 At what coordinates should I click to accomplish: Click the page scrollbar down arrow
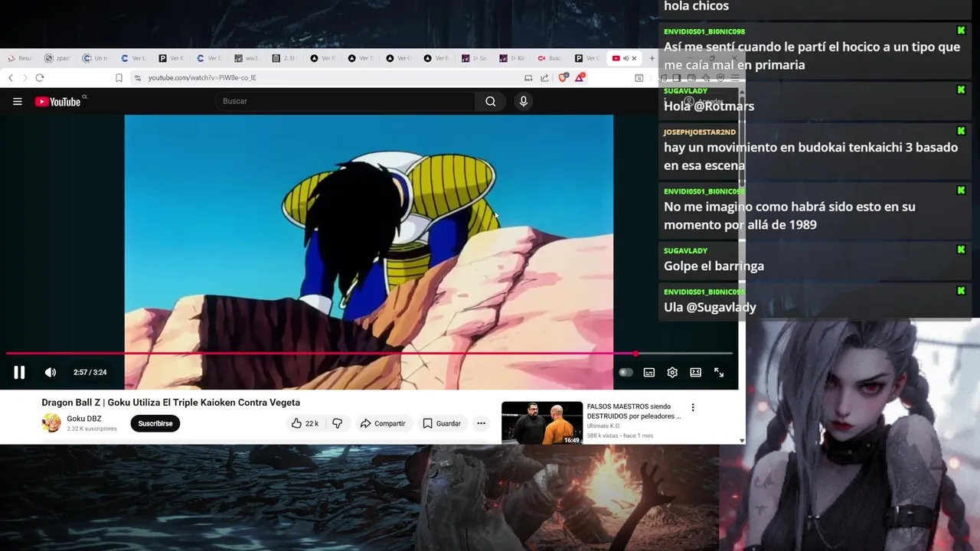coord(741,441)
